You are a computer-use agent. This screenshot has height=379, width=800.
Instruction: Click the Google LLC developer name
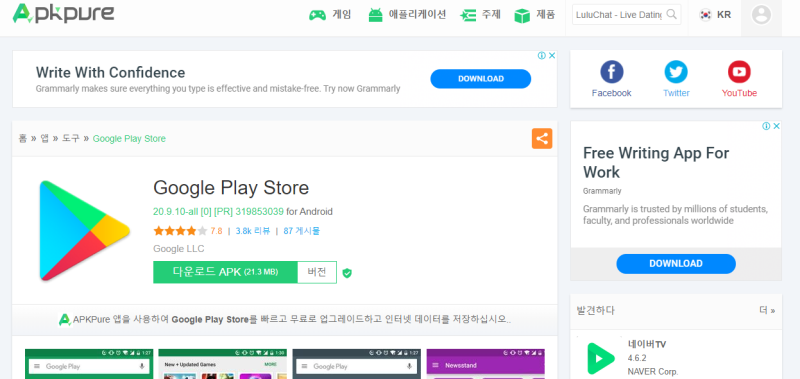coord(179,249)
